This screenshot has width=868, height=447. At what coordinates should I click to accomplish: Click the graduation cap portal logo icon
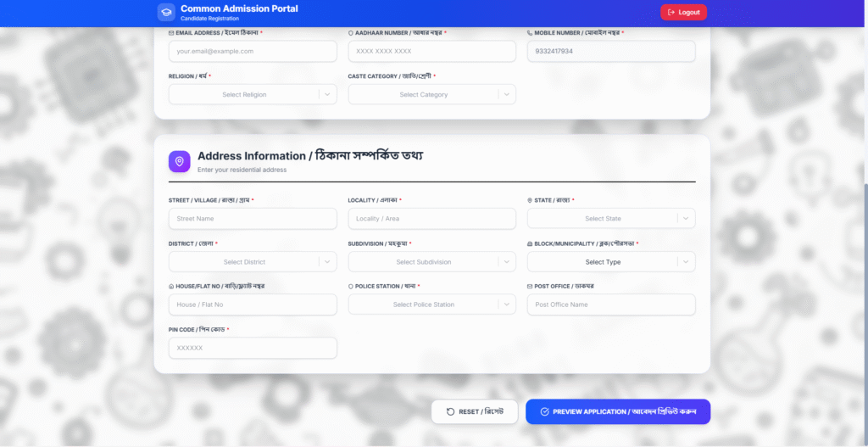[x=166, y=12]
